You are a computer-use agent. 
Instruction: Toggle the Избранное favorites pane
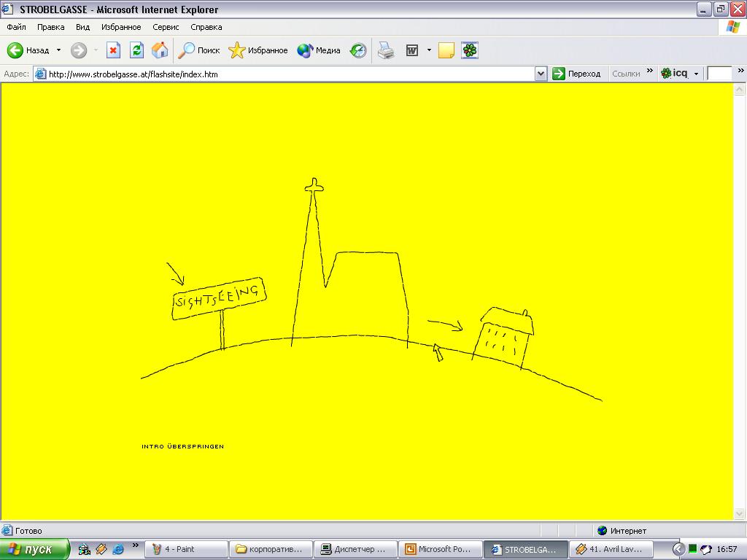(258, 50)
